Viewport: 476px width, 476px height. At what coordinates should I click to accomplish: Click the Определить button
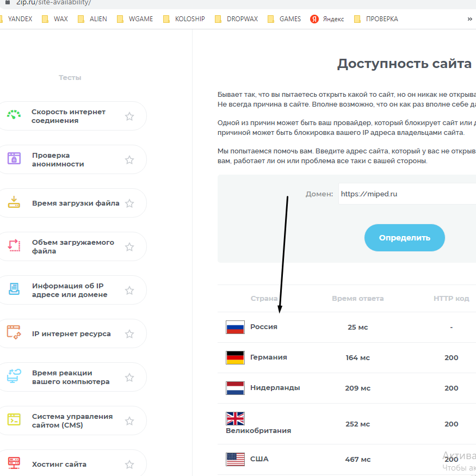tap(404, 238)
